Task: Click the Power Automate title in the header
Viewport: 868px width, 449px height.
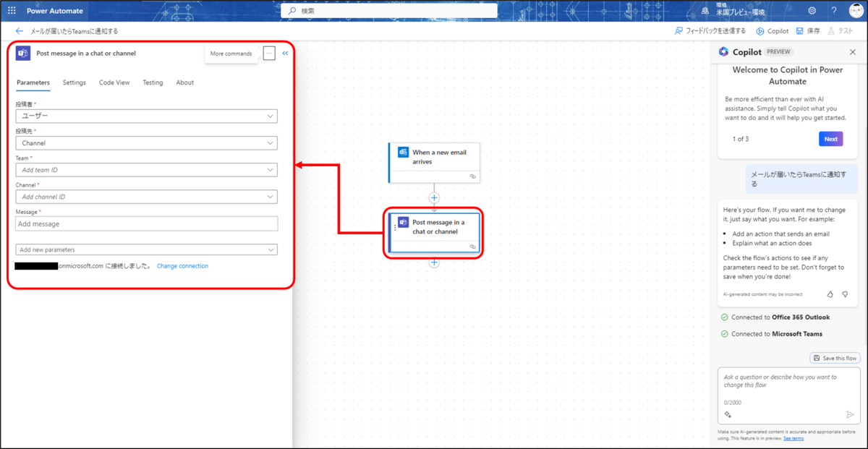Action: [x=55, y=11]
